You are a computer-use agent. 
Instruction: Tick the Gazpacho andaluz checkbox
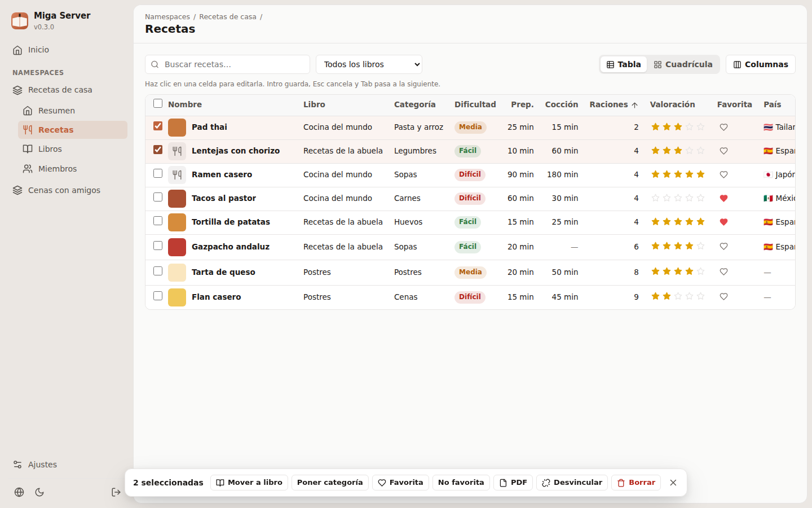point(158,246)
